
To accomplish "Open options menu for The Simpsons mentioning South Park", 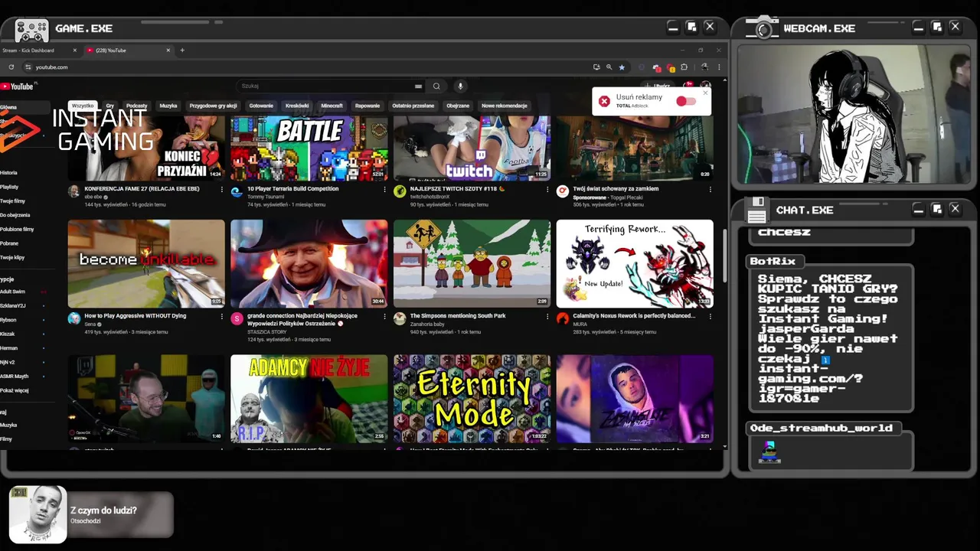I will click(547, 316).
